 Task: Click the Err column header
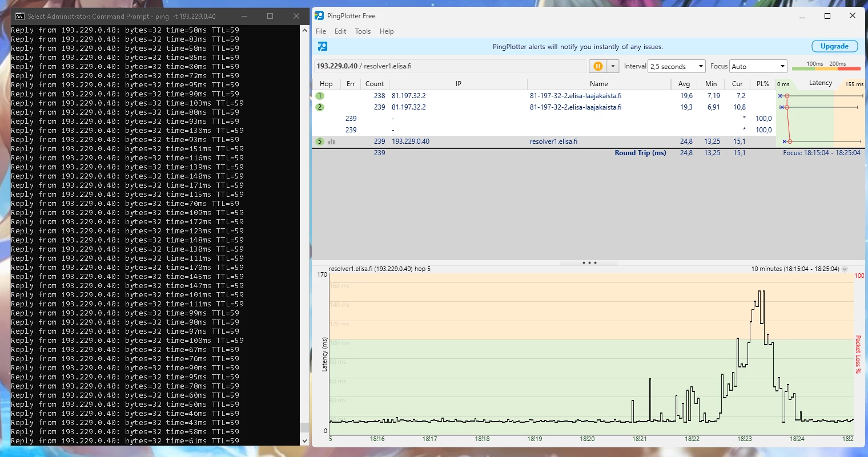pos(351,84)
